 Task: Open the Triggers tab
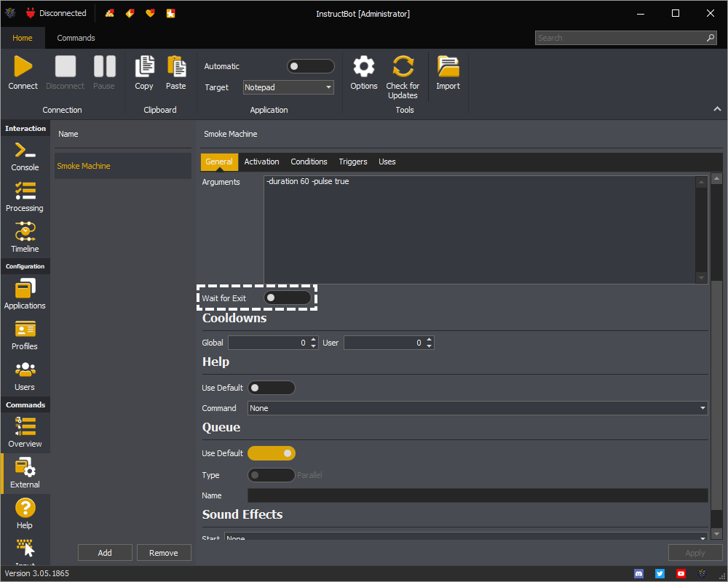[353, 162]
